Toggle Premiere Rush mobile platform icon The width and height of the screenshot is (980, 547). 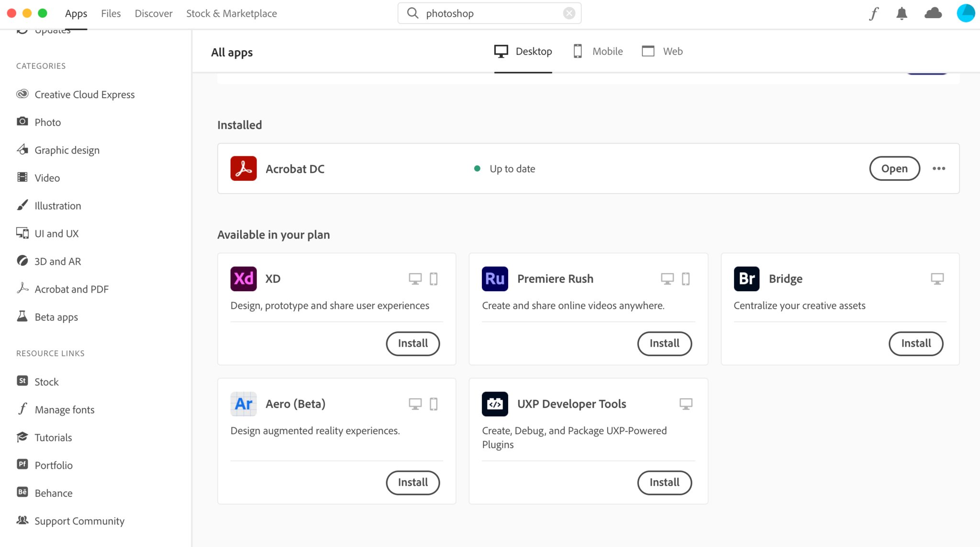pos(686,279)
